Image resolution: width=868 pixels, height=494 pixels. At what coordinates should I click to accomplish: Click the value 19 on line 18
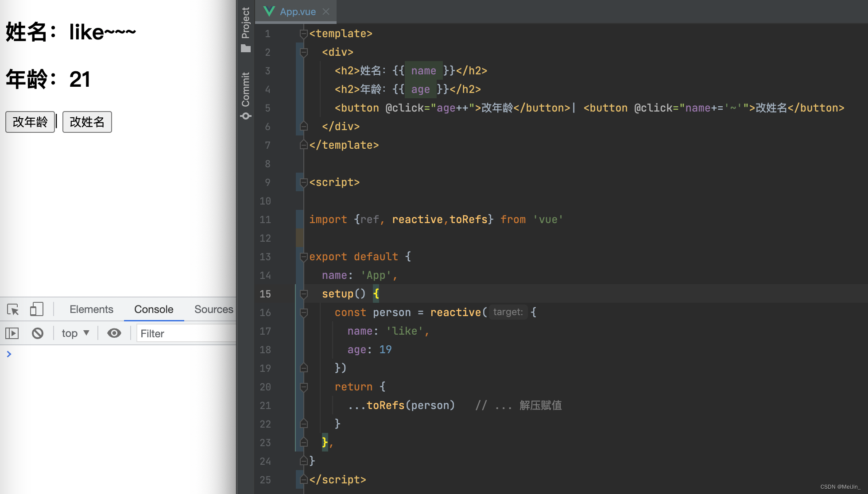click(386, 350)
